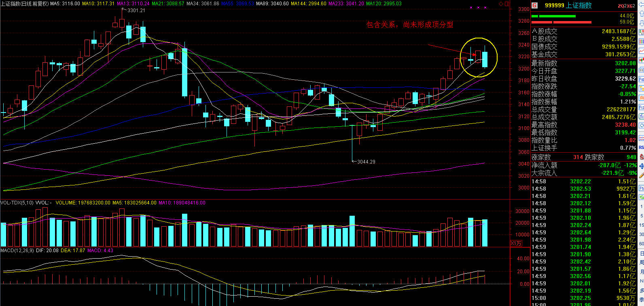
Task: Click the MA233: 3041.20 indicator value
Action: coord(346,3)
